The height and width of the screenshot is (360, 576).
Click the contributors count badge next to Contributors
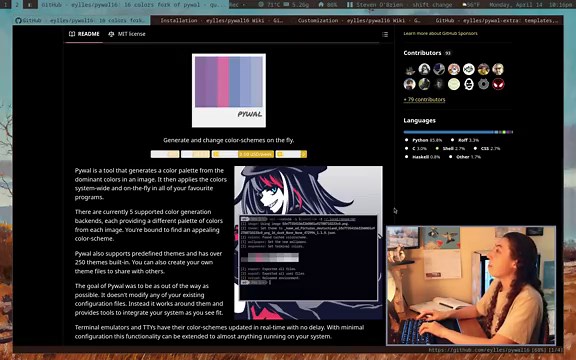tap(447, 53)
